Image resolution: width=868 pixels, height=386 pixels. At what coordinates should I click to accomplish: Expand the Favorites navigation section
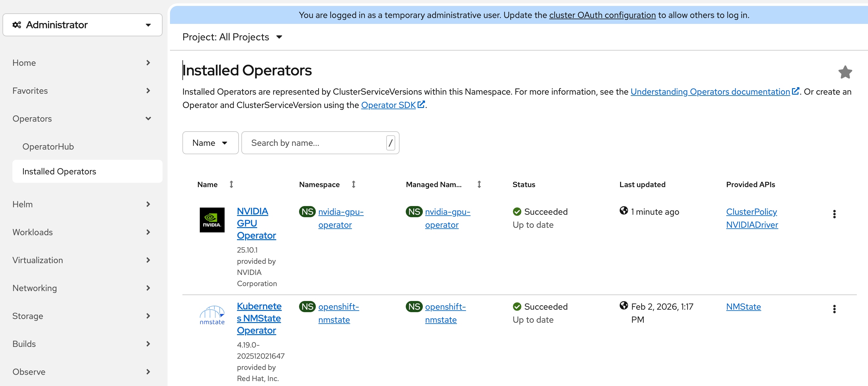point(83,91)
